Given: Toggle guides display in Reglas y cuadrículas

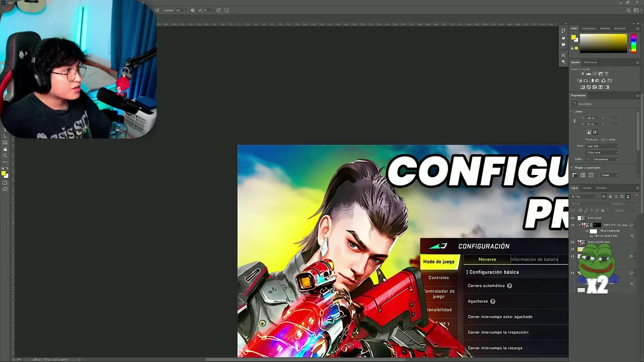Looking at the screenshot, I should point(591,175).
